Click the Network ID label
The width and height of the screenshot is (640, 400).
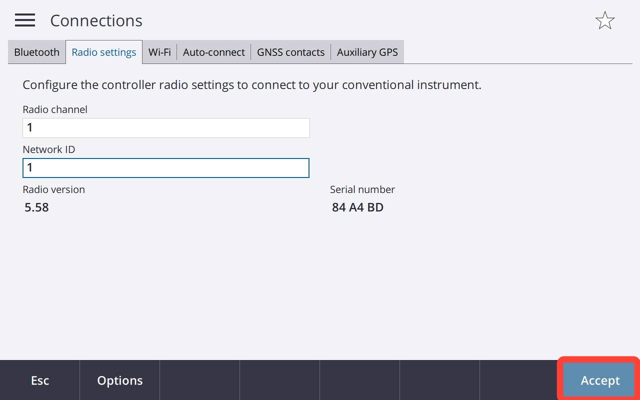point(49,149)
